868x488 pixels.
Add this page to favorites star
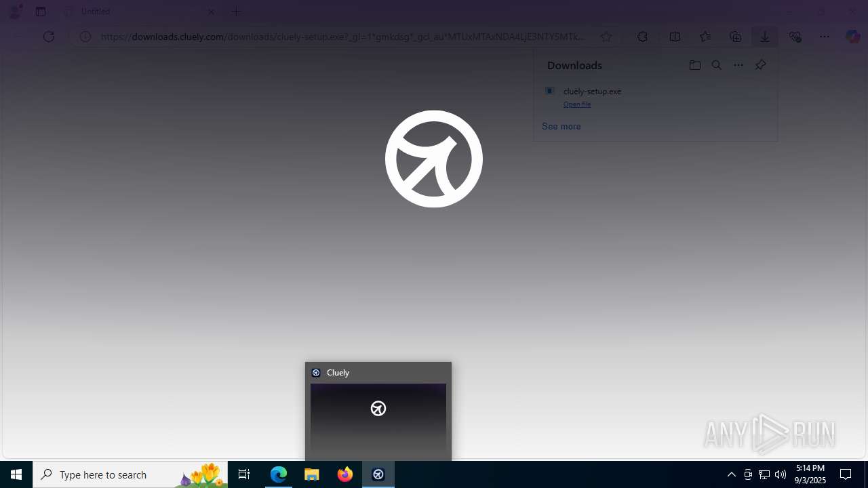pos(606,37)
